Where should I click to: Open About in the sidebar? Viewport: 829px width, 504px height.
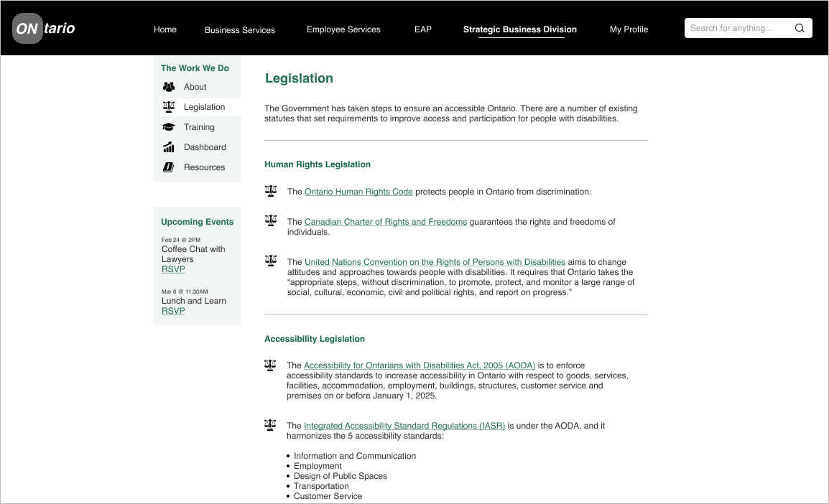pos(195,87)
